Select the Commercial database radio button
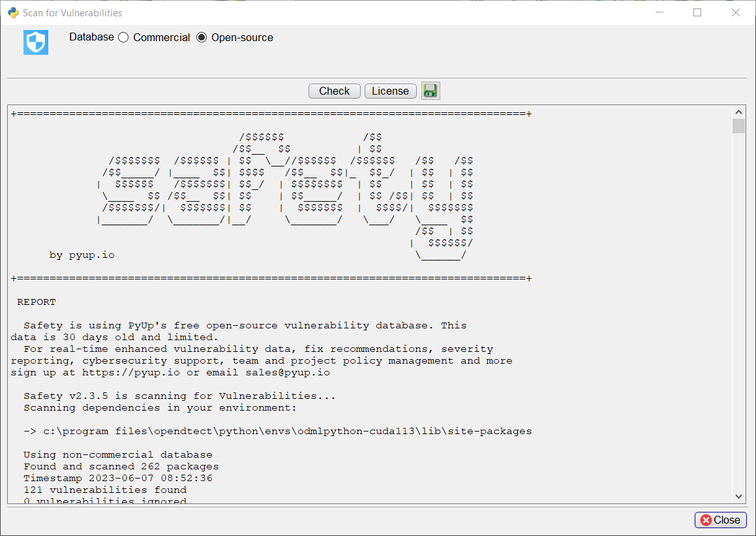 point(123,38)
